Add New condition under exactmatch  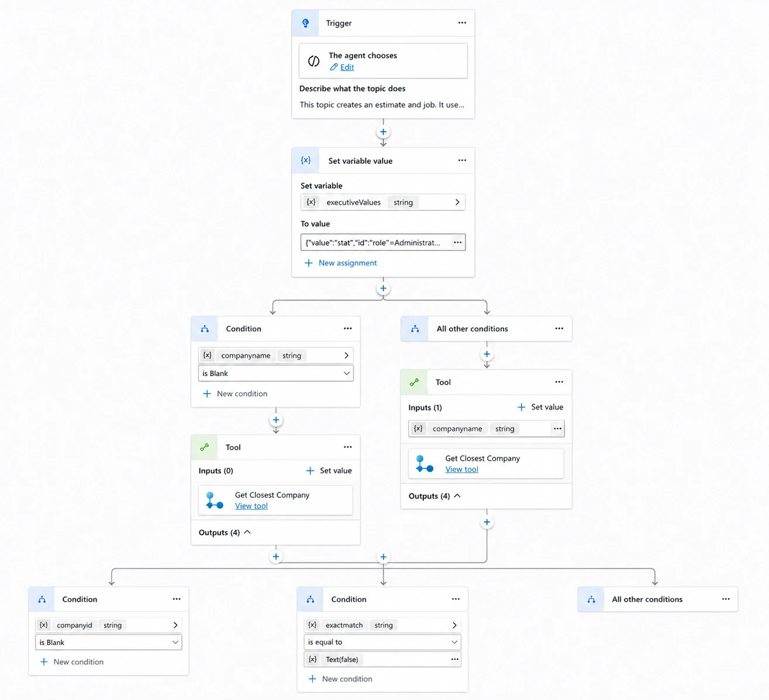(340, 679)
